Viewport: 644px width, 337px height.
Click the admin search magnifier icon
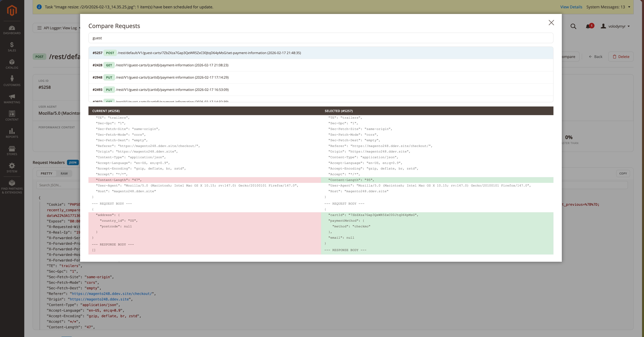573,26
